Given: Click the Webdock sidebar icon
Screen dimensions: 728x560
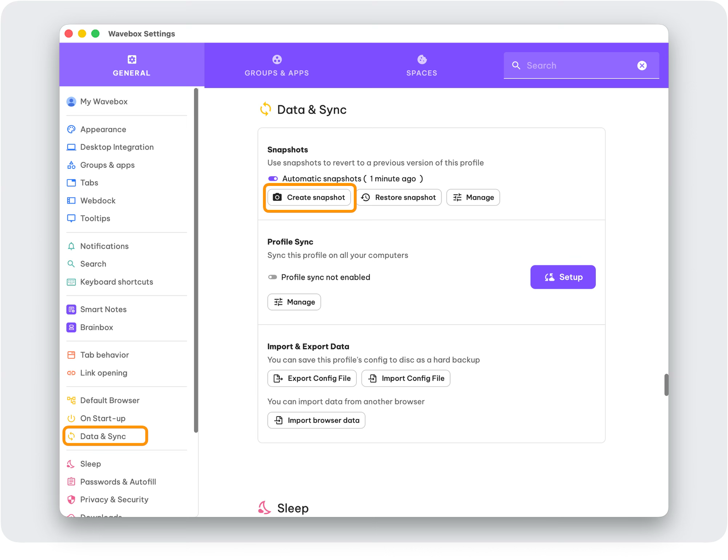Looking at the screenshot, I should 71,200.
